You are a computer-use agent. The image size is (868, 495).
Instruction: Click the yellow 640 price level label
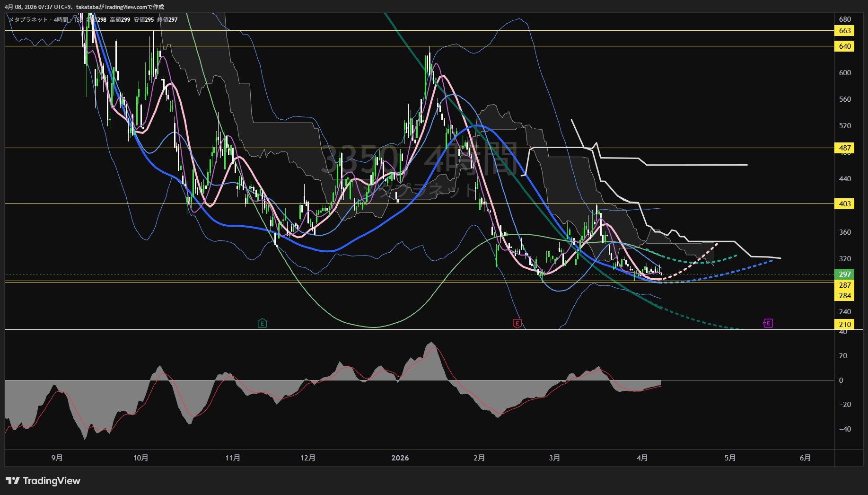coord(845,46)
